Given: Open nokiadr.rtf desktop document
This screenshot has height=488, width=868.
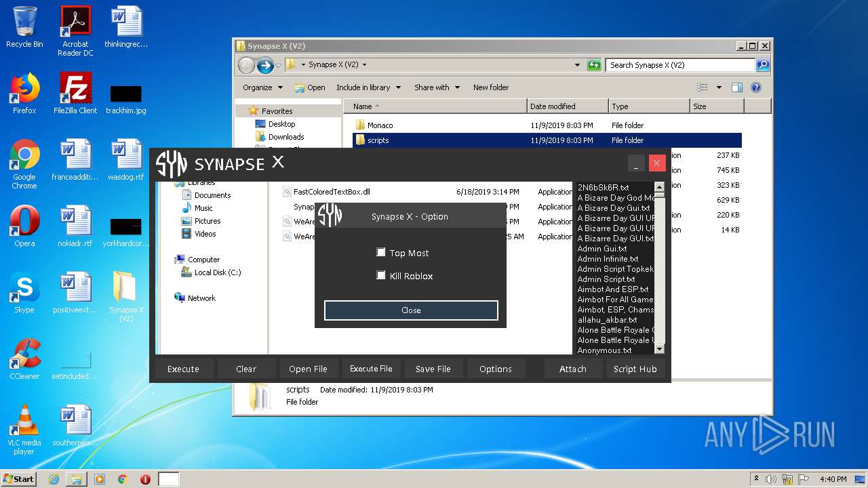Looking at the screenshot, I should coord(75,226).
